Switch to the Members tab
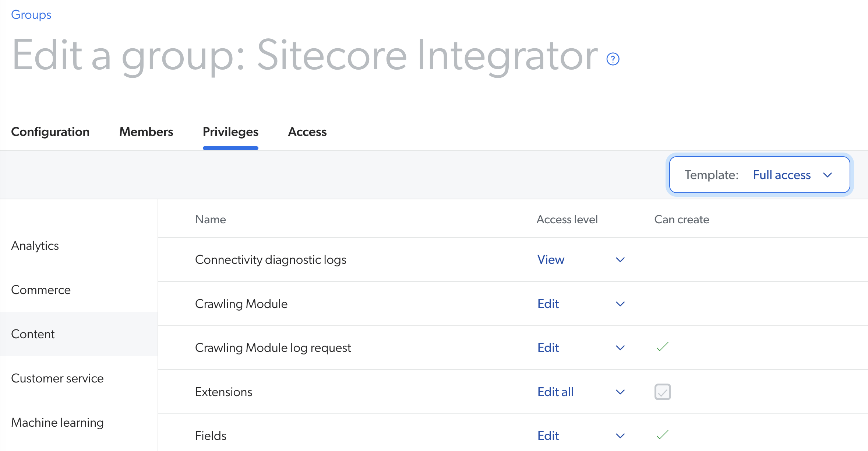This screenshot has height=451, width=868. (146, 132)
